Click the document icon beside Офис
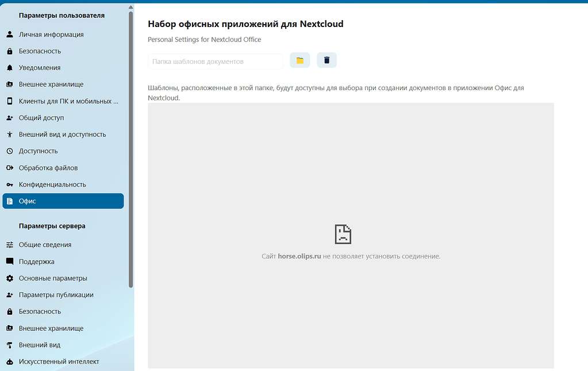This screenshot has width=588, height=371. tap(10, 201)
